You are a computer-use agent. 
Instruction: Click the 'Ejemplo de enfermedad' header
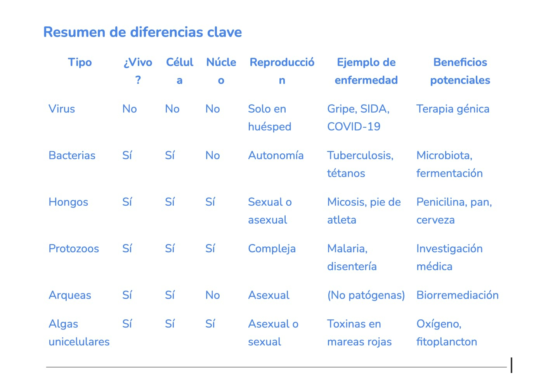click(366, 71)
